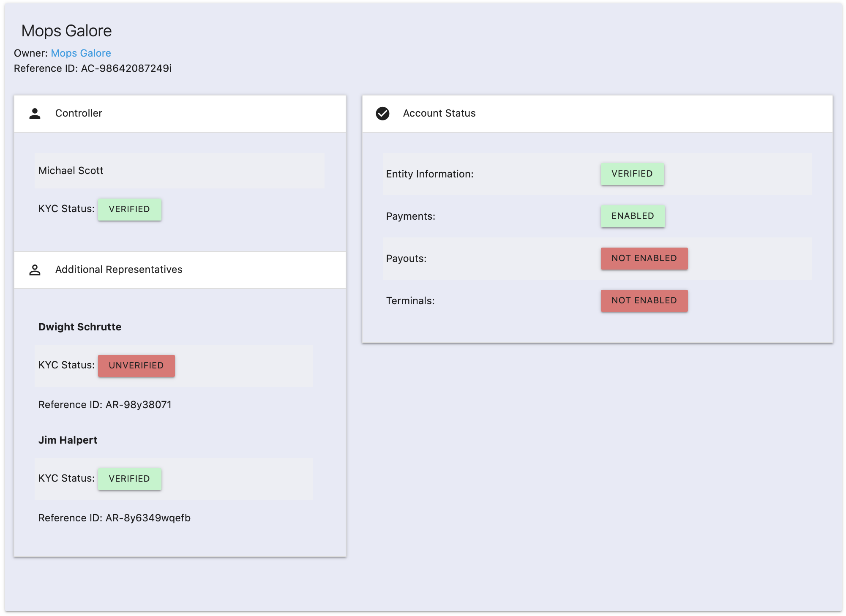Click the Payouts NOT ENABLED status badge
Image resolution: width=846 pixels, height=616 pixels.
[644, 258]
